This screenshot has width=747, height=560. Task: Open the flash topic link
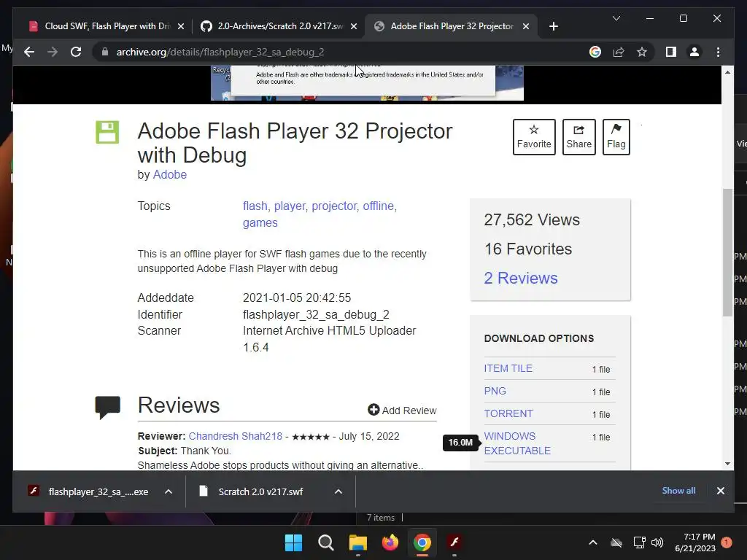pos(255,206)
